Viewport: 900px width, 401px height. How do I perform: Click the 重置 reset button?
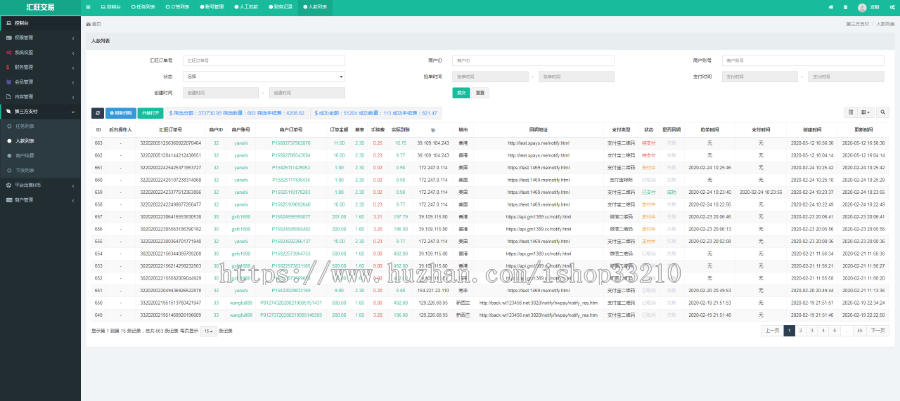tap(481, 92)
